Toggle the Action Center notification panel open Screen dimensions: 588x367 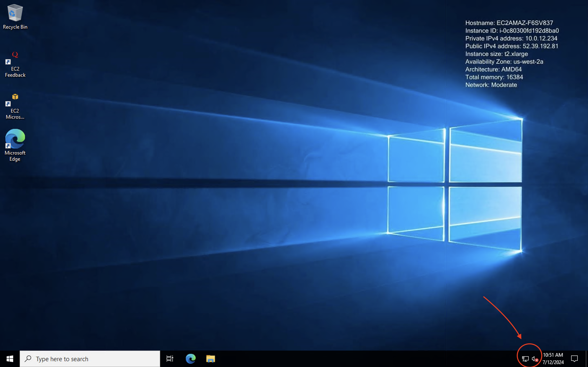coord(574,358)
